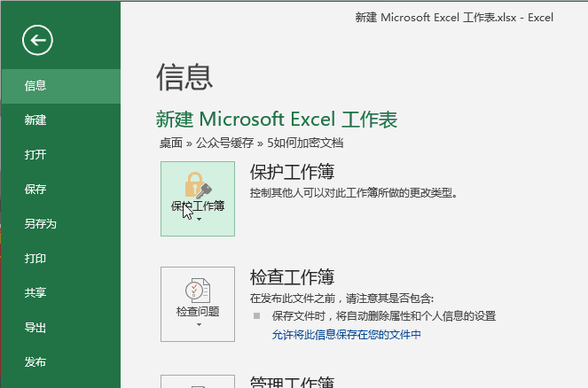Click the 5如何加密文档 breadcrumb folder
The height and width of the screenshot is (388, 588).
pyautogui.click(x=305, y=143)
